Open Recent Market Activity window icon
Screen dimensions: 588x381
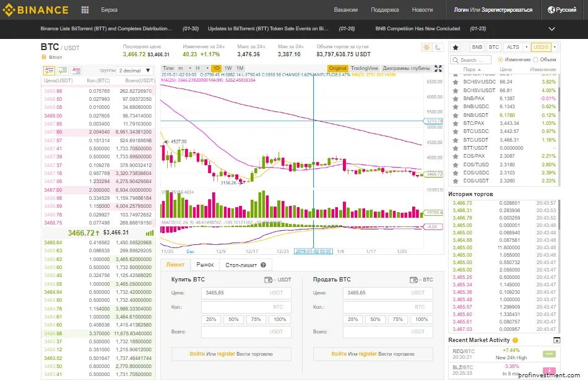click(557, 340)
